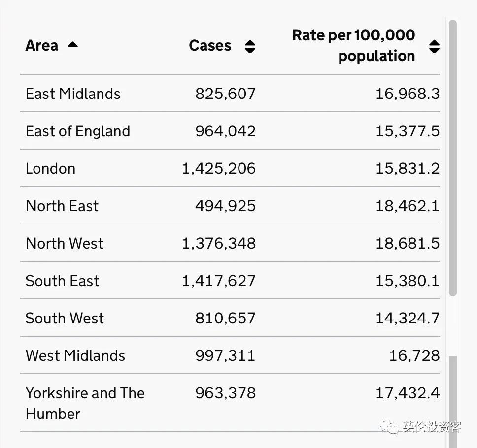Click the London area cell

pyautogui.click(x=51, y=168)
